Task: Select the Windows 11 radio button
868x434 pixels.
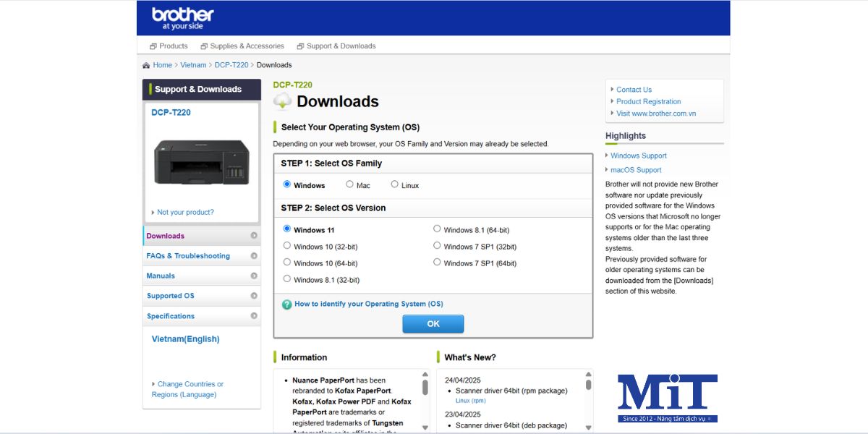Action: click(287, 229)
